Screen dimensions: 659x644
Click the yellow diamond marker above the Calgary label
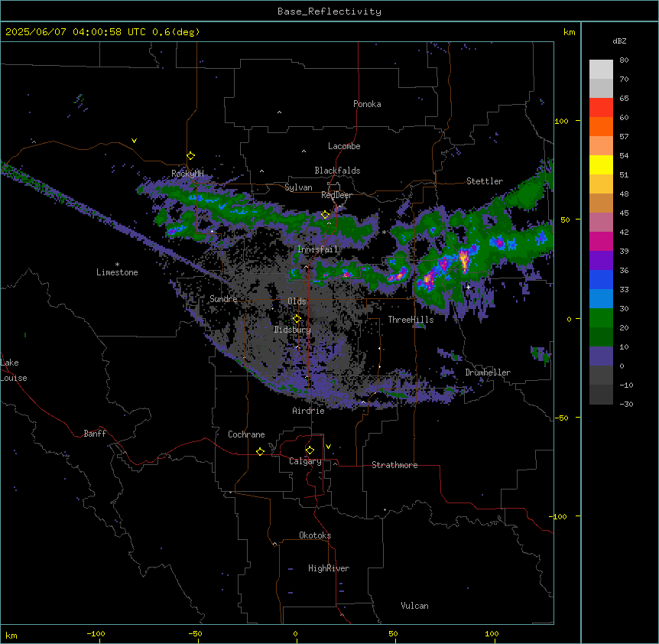click(x=310, y=450)
